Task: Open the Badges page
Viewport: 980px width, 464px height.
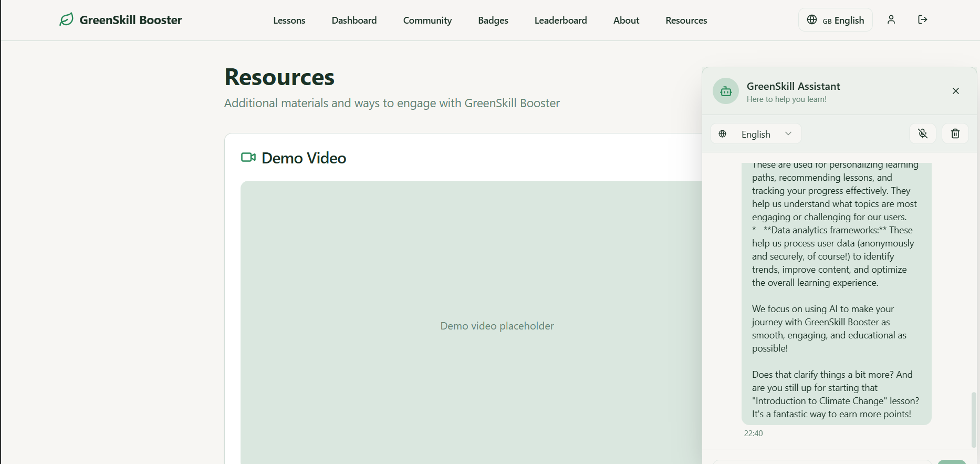Action: [493, 20]
